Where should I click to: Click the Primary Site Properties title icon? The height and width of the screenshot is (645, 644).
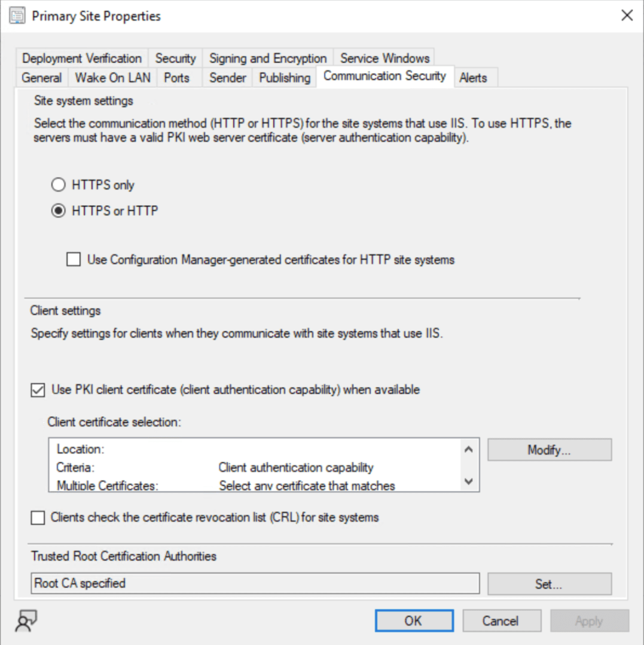(17, 16)
